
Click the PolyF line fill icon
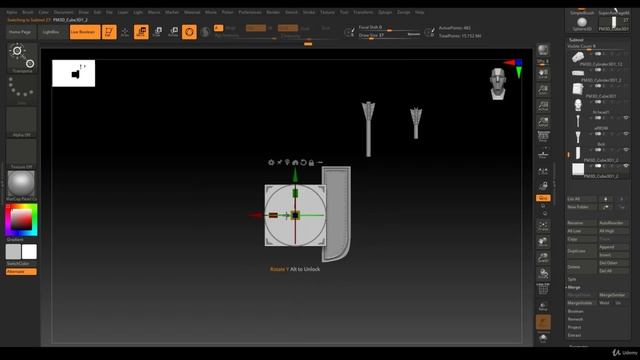pyautogui.click(x=543, y=289)
